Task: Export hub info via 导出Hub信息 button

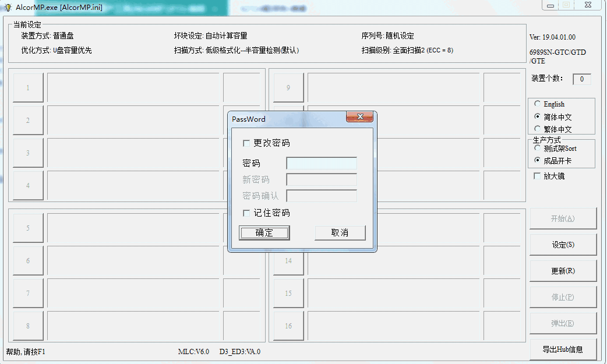Action: pyautogui.click(x=563, y=349)
